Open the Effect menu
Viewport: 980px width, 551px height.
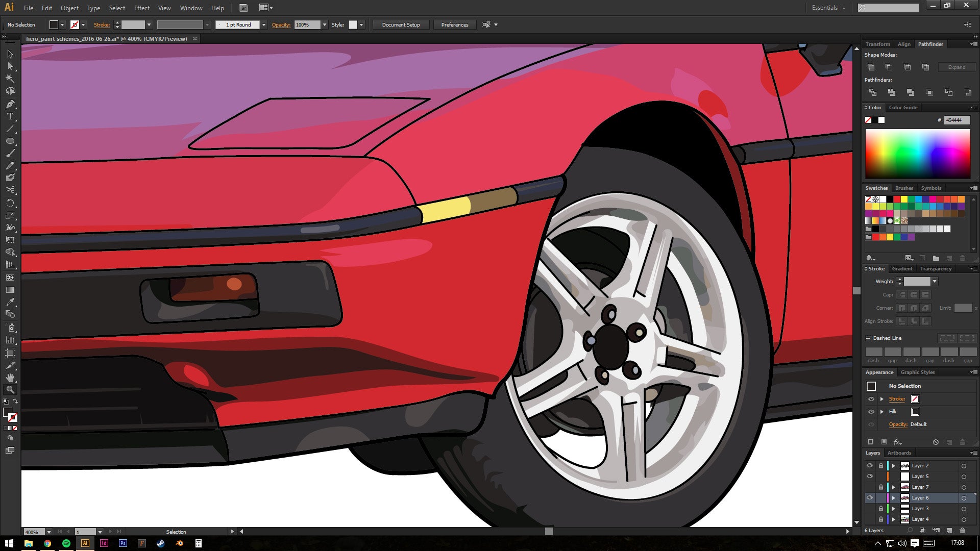click(x=142, y=8)
